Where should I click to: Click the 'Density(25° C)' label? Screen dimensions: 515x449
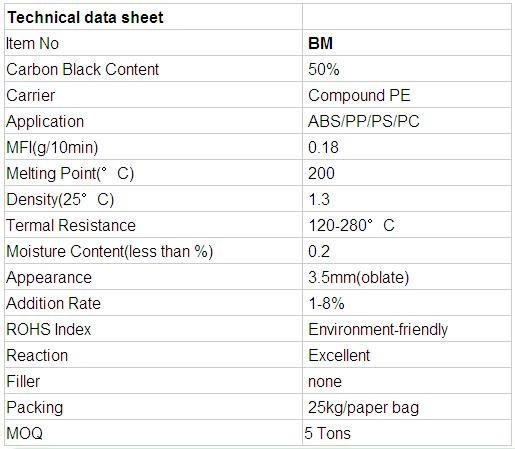(x=60, y=199)
